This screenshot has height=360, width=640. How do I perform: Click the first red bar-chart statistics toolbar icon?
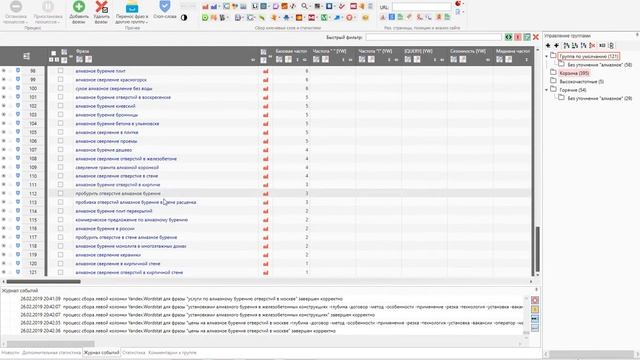pyautogui.click(x=205, y=7)
